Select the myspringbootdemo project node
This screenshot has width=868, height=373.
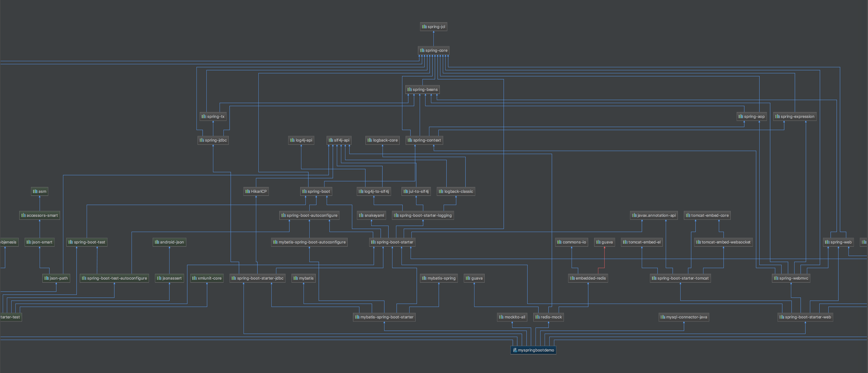(x=533, y=350)
